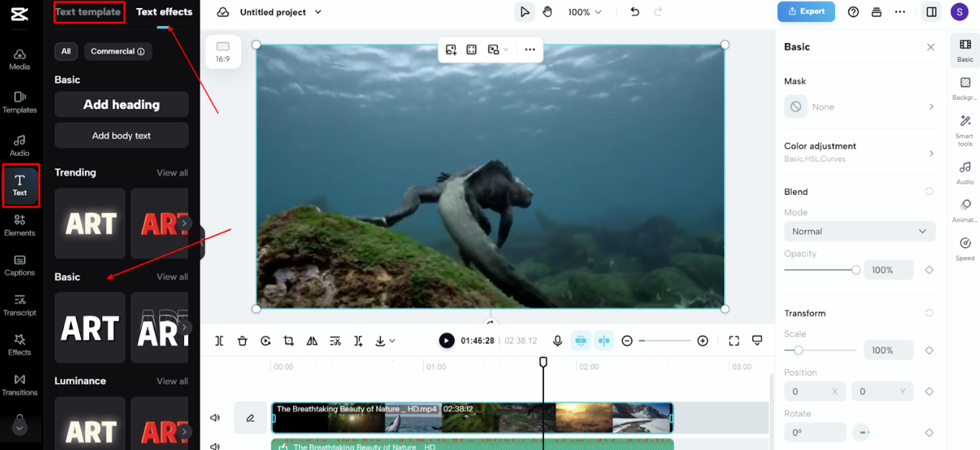This screenshot has width=980, height=450.
Task: Reset the Transform settings
Action: tap(929, 313)
